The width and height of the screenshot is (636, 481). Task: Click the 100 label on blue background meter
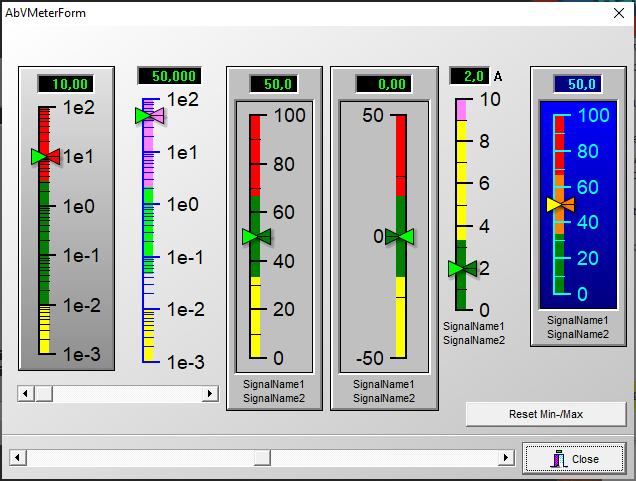click(x=594, y=115)
